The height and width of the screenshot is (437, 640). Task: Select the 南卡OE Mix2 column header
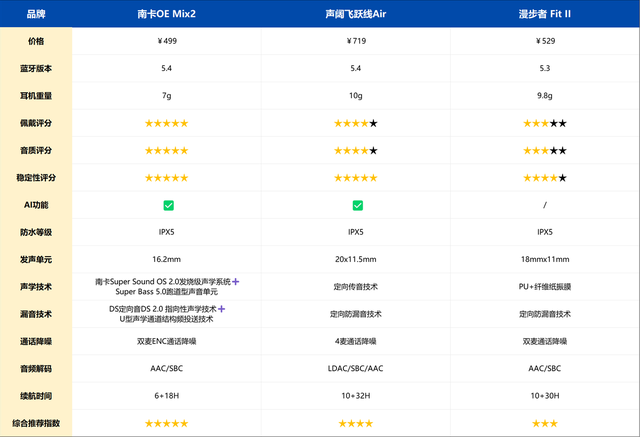click(x=166, y=16)
